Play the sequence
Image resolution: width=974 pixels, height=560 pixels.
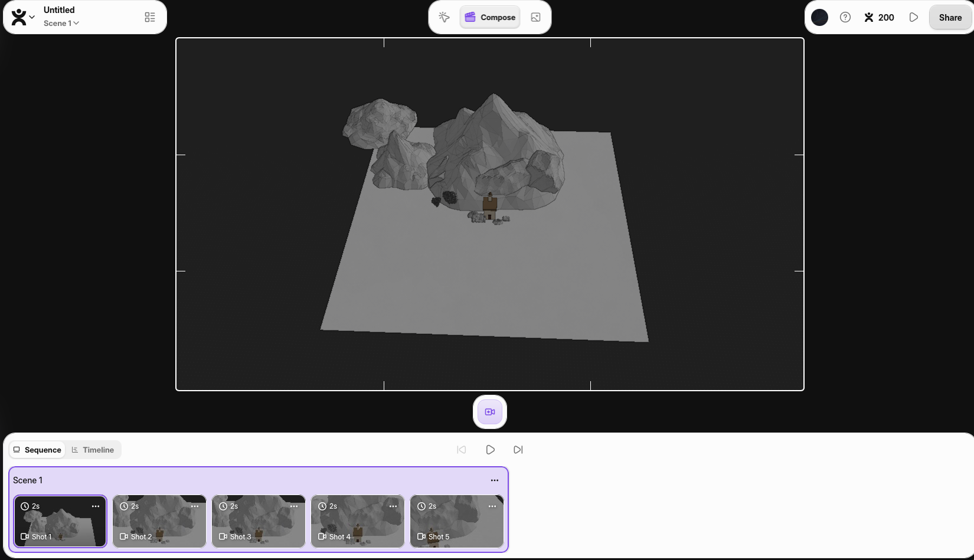pos(490,450)
